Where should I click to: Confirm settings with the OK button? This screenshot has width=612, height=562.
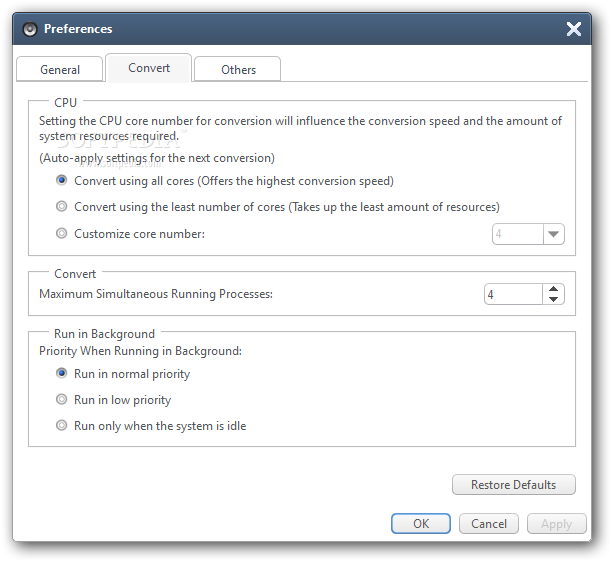click(421, 523)
